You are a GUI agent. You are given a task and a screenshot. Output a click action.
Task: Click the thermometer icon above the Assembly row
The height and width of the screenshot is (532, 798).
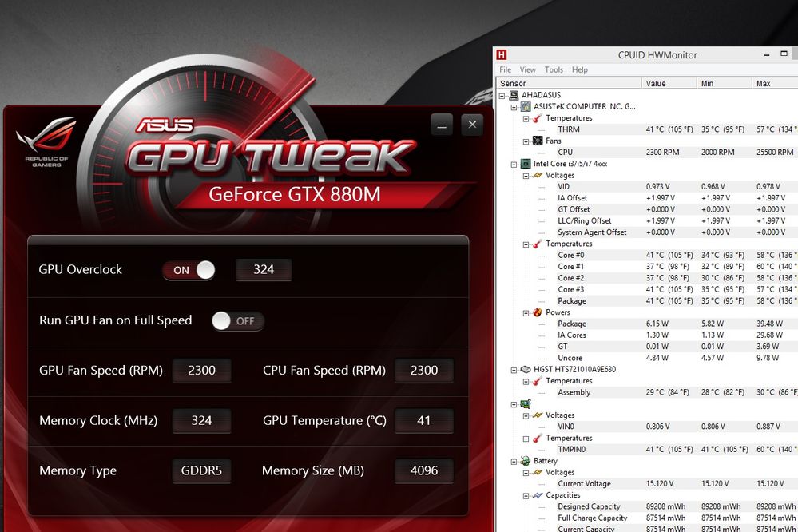point(538,381)
